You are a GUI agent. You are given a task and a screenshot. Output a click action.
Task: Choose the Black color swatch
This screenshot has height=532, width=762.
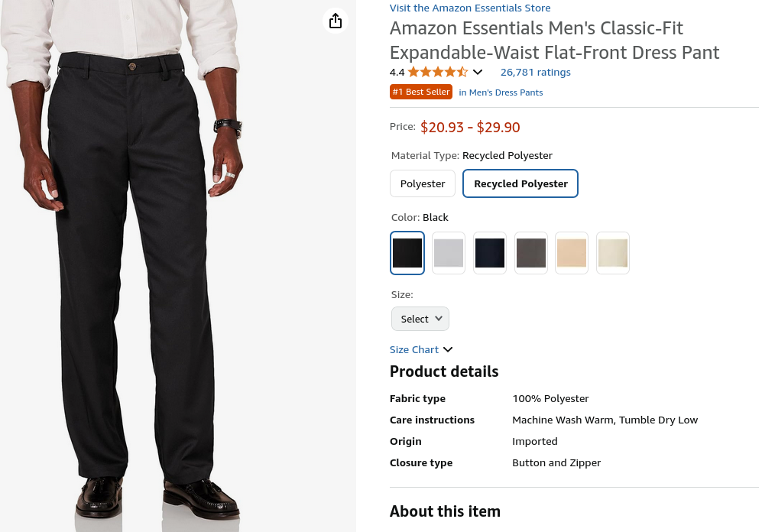coord(407,253)
